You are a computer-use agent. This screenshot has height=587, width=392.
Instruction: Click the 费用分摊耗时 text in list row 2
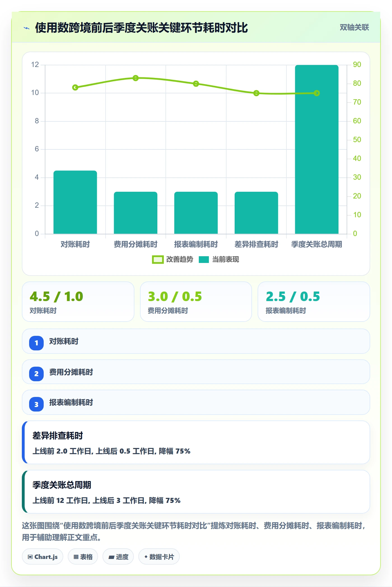pos(71,372)
